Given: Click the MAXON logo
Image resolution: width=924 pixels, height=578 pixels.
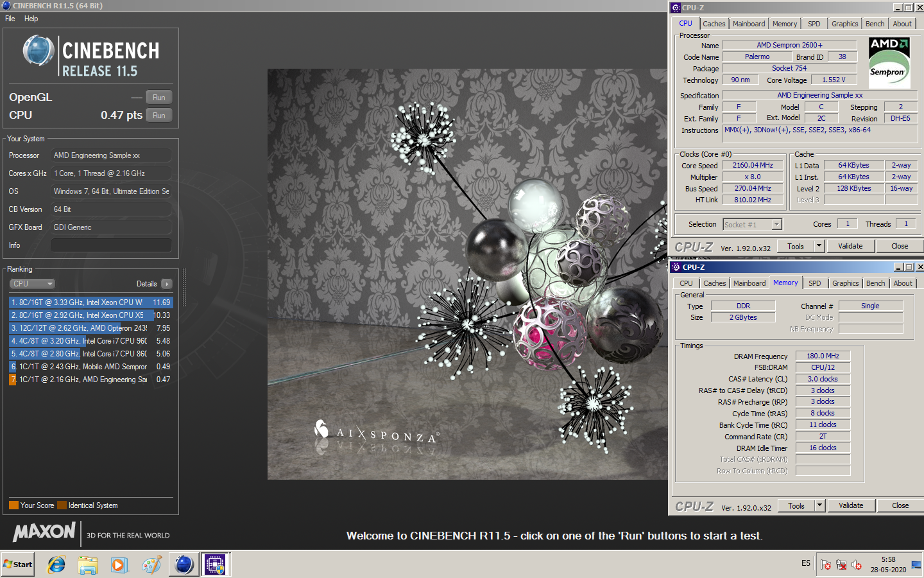Looking at the screenshot, I should (x=44, y=532).
